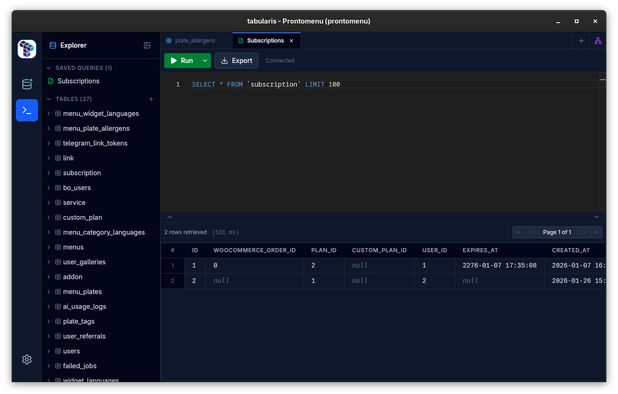618x394 pixels.
Task: Add a new query tab
Action: click(x=581, y=41)
